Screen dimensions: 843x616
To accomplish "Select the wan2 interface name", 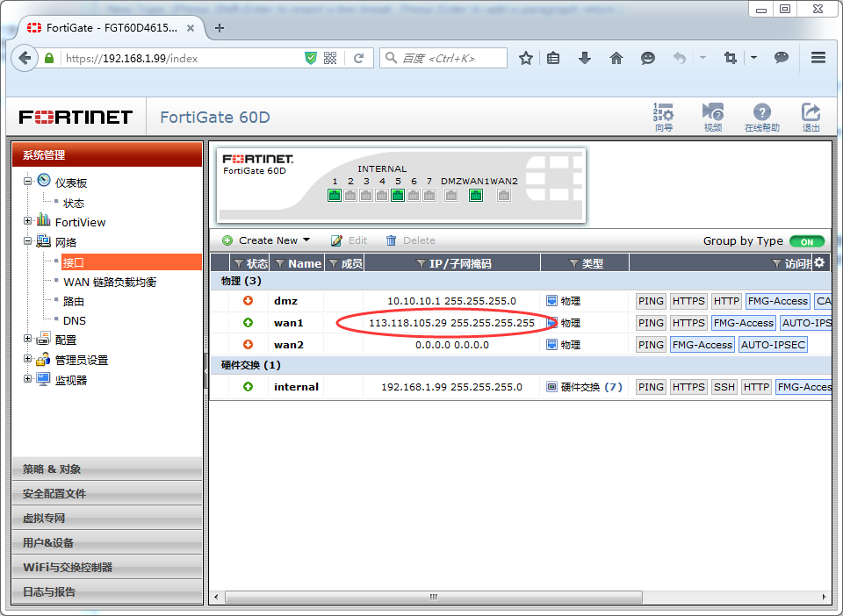I will point(289,345).
